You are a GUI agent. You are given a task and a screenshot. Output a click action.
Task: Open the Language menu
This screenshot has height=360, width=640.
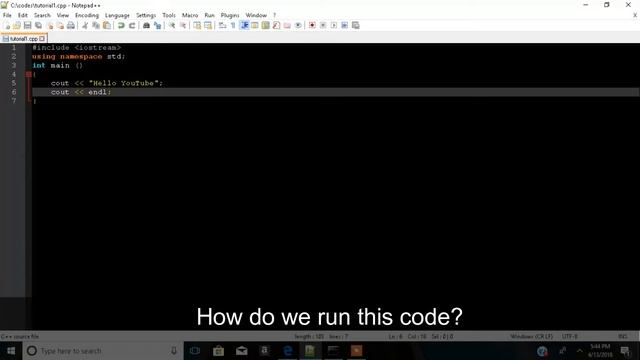coord(117,15)
